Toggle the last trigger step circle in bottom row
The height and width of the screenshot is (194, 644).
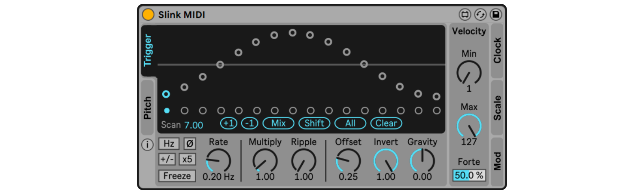pos(437,111)
